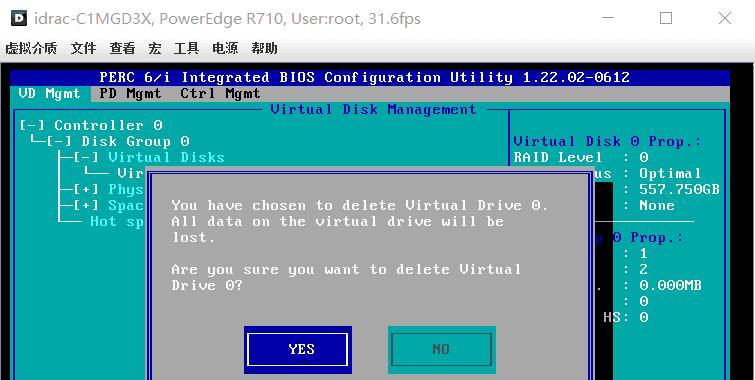Open the 帮助 menu
This screenshot has height=380, width=755.
click(x=264, y=48)
